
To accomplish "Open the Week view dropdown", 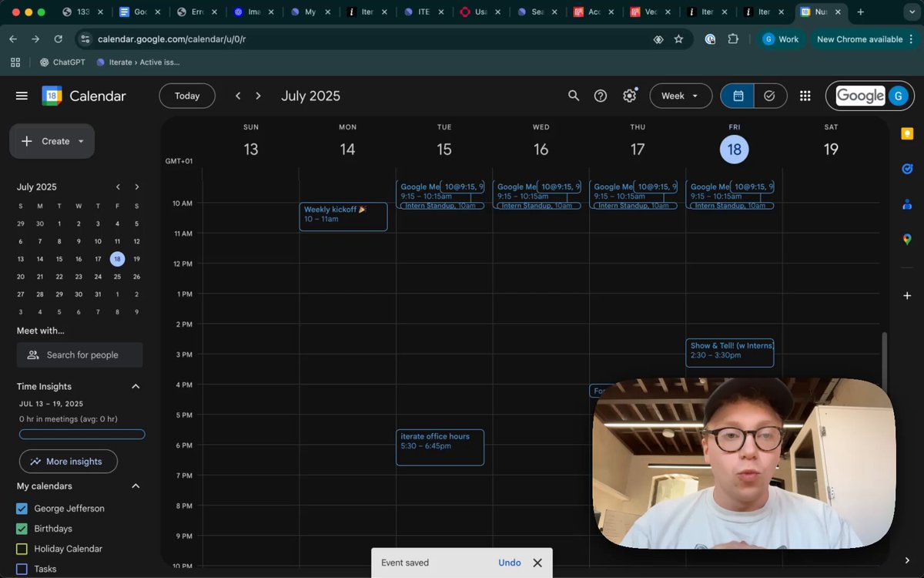I will (680, 96).
